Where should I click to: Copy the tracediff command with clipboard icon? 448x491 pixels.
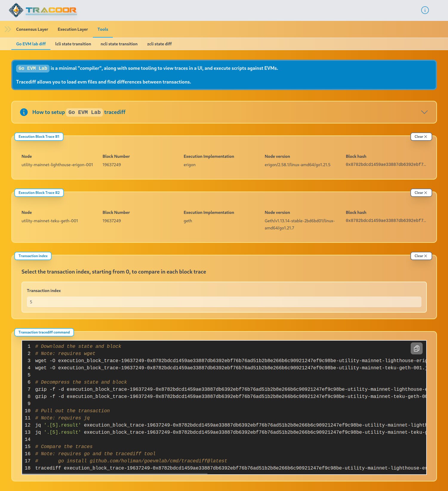tap(416, 348)
